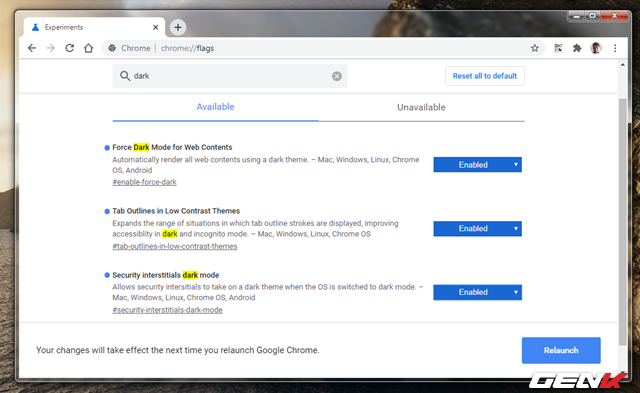
Task: Click 'Tab Outlines in Low Contrast Themes' title
Action: 176,211
